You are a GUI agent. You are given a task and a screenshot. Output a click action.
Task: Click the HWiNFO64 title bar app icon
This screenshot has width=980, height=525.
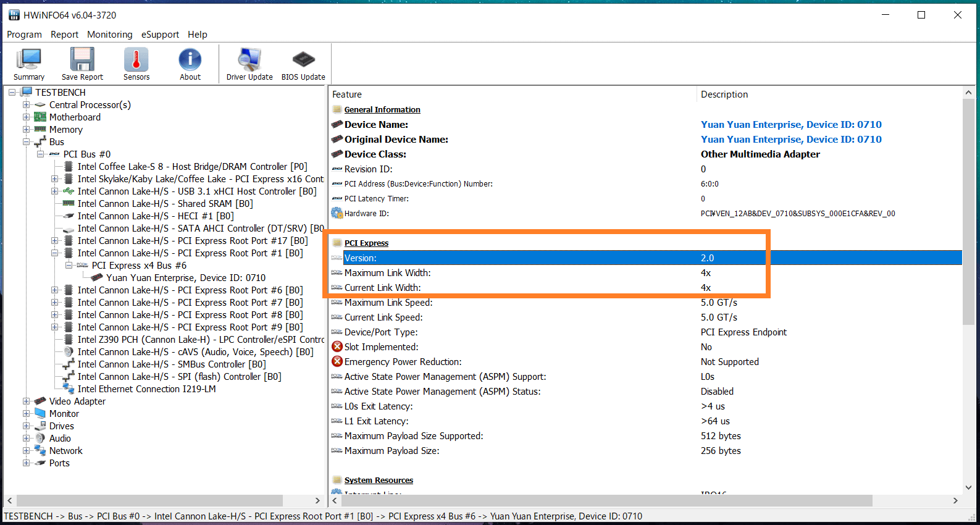click(14, 15)
